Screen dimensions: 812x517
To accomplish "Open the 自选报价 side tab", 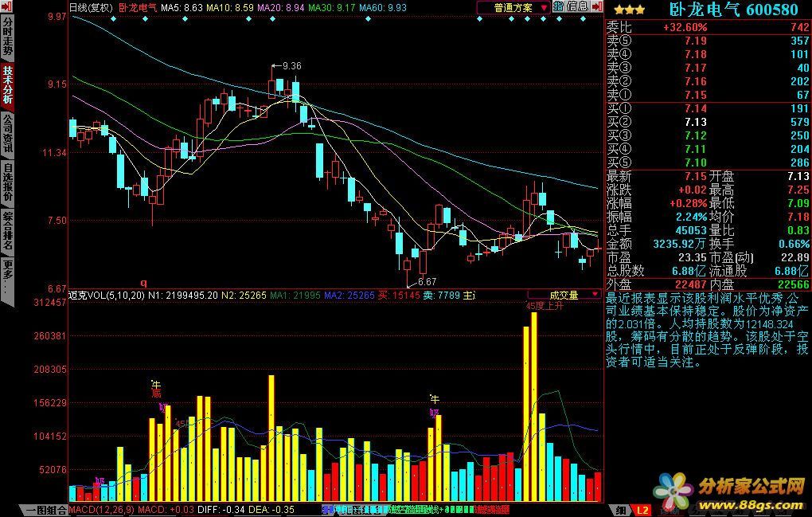I will 7,182.
